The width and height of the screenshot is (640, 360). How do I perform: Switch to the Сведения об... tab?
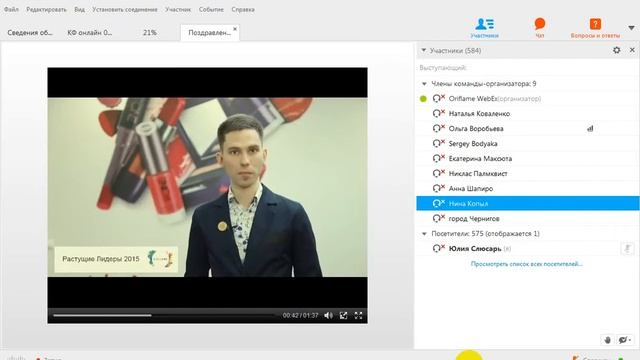[30, 33]
